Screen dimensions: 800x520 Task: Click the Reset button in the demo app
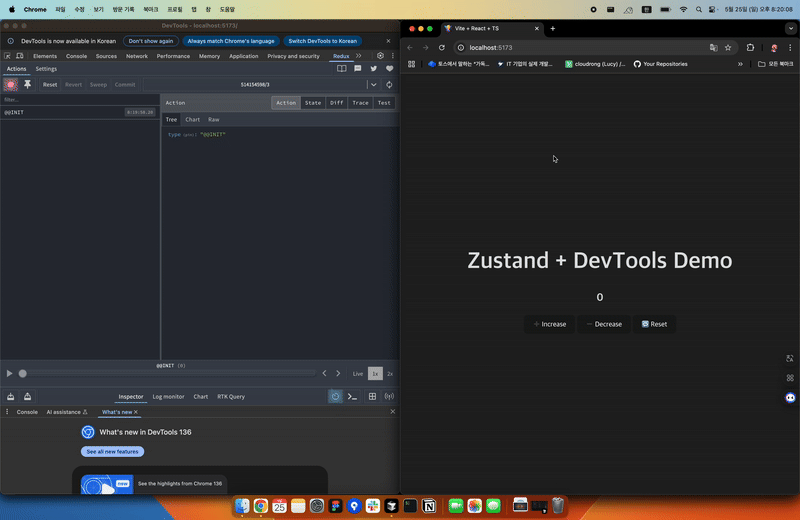point(654,324)
